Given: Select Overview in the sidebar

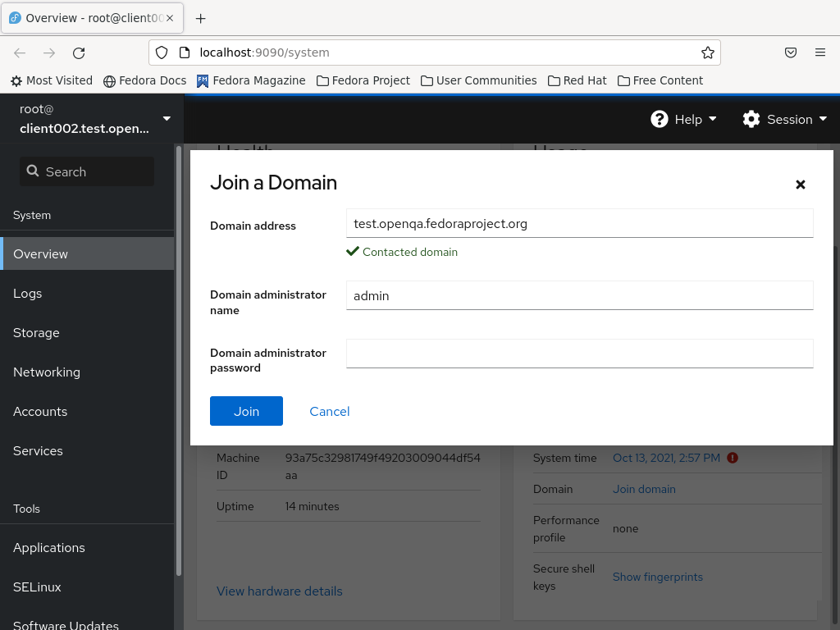Looking at the screenshot, I should [x=87, y=254].
